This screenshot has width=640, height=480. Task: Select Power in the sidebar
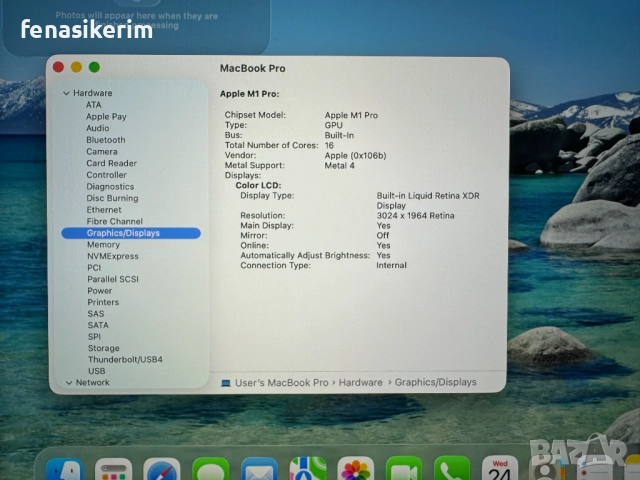100,291
